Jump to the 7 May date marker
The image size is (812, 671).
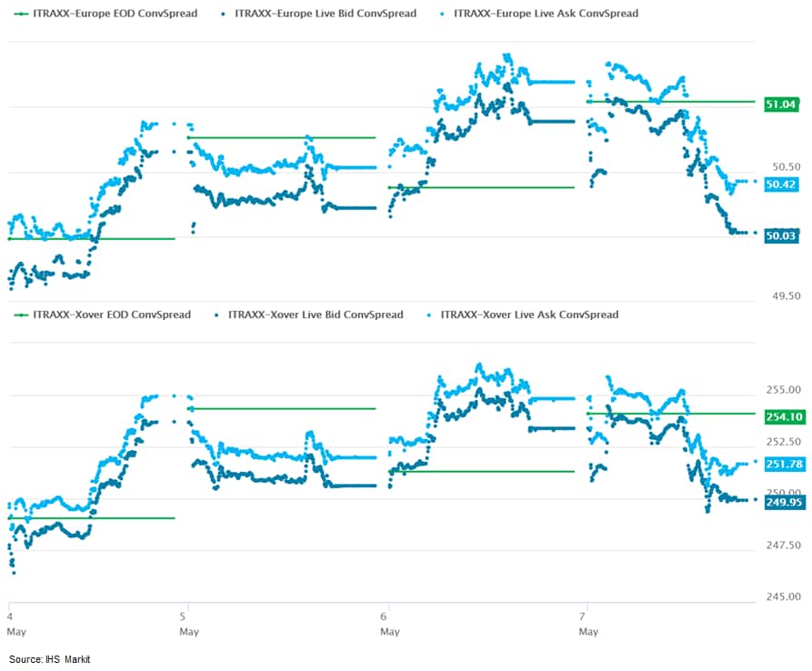(x=588, y=611)
